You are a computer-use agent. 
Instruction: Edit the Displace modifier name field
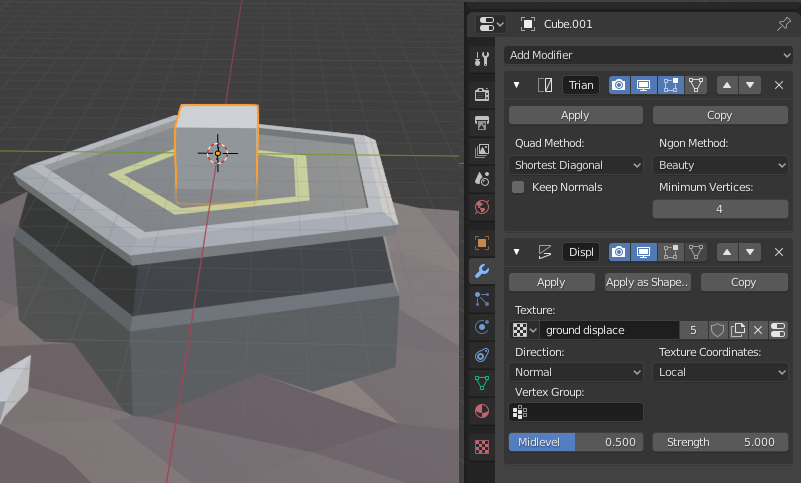coord(581,251)
